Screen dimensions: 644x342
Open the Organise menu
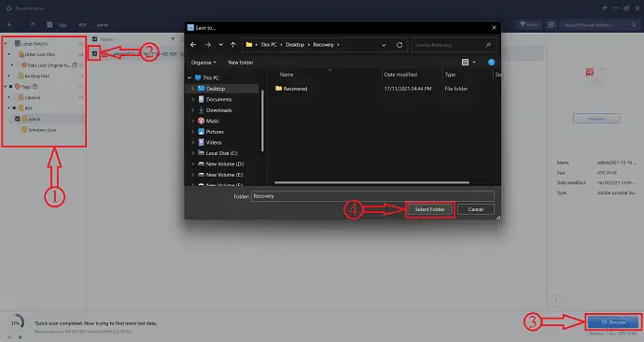pyautogui.click(x=203, y=63)
